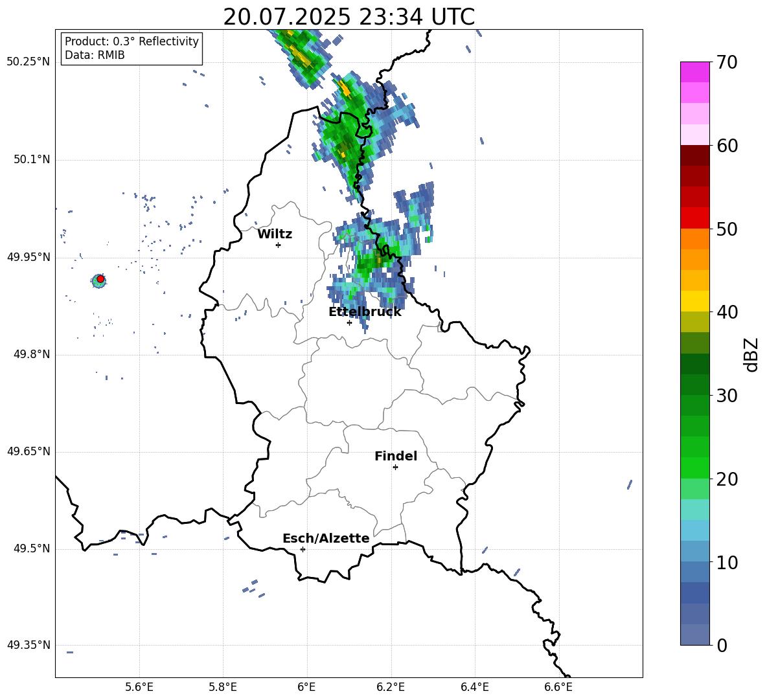Click the Wiltz location cross marker
Screen dimensions: 767x700
279,245
